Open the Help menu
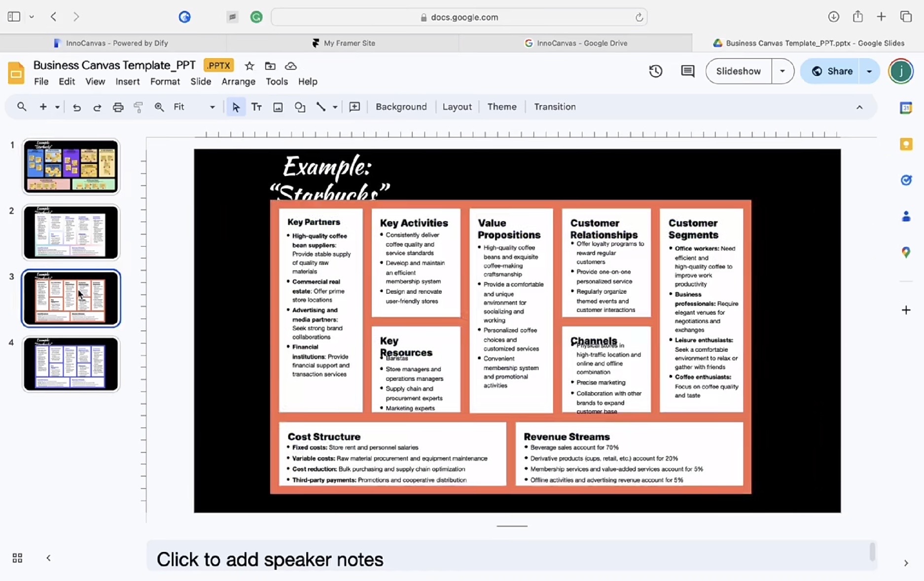Screen dimensions: 924x581 pos(308,81)
